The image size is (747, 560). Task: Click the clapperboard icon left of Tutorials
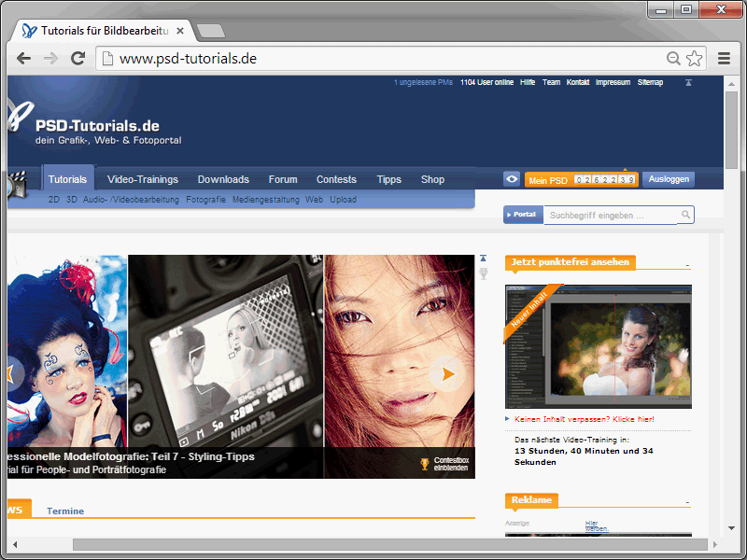[17, 186]
